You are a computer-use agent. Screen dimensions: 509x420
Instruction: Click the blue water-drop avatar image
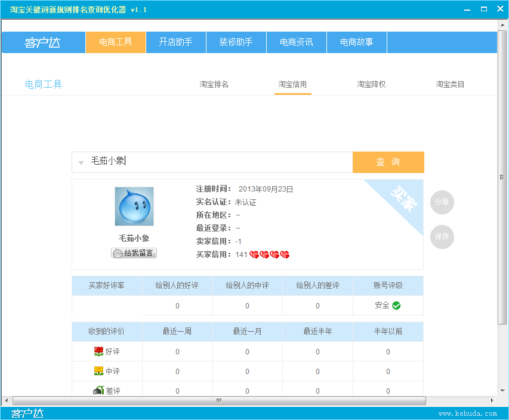(x=134, y=206)
